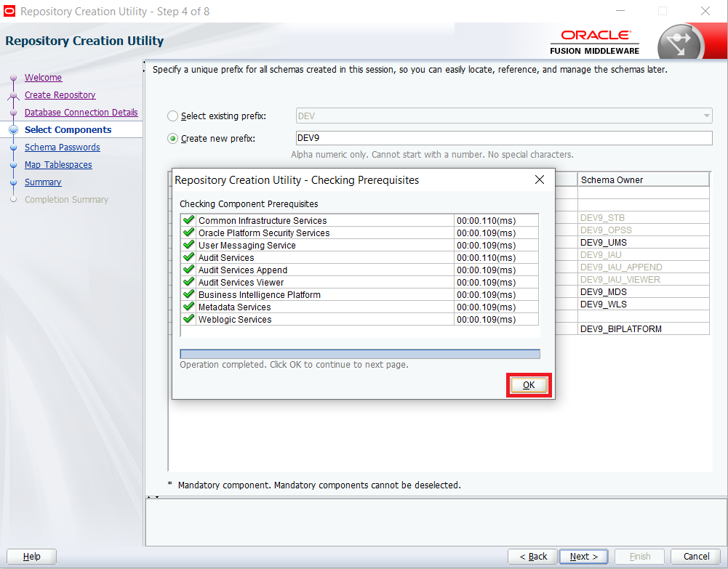This screenshot has height=569, width=728.
Task: Click the green check for Audit Services Append
Action: [x=188, y=270]
